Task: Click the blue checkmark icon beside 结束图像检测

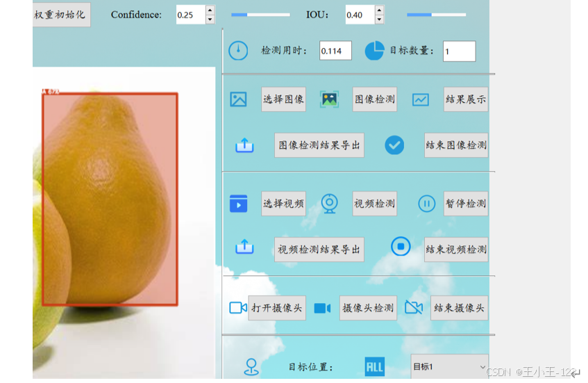Action: pos(394,145)
